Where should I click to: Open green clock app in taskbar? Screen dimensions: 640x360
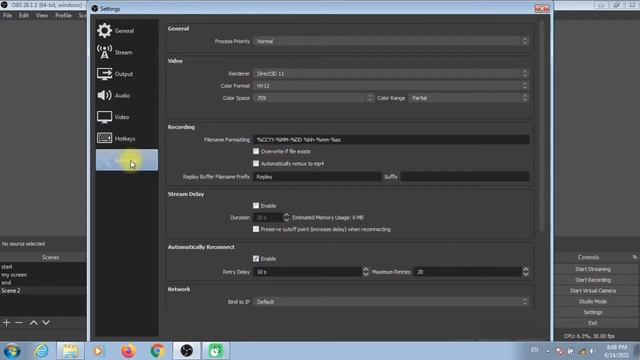pyautogui.click(x=215, y=351)
